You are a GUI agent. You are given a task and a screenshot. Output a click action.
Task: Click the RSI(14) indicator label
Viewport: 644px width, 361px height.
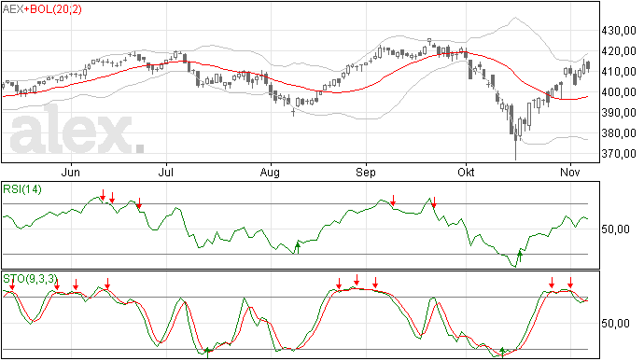click(22, 189)
